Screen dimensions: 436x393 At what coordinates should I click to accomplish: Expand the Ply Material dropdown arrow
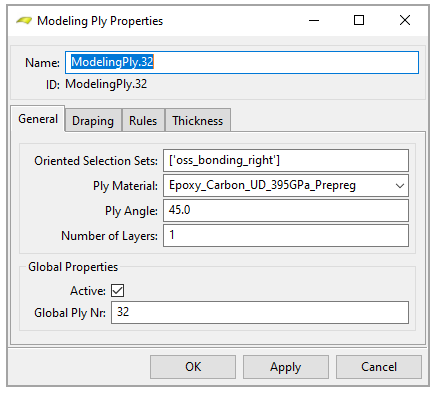coord(400,186)
